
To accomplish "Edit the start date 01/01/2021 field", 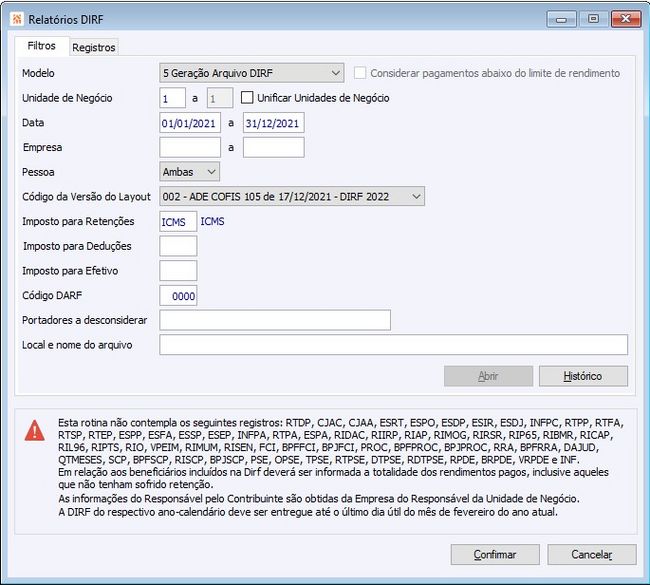I will pos(190,123).
